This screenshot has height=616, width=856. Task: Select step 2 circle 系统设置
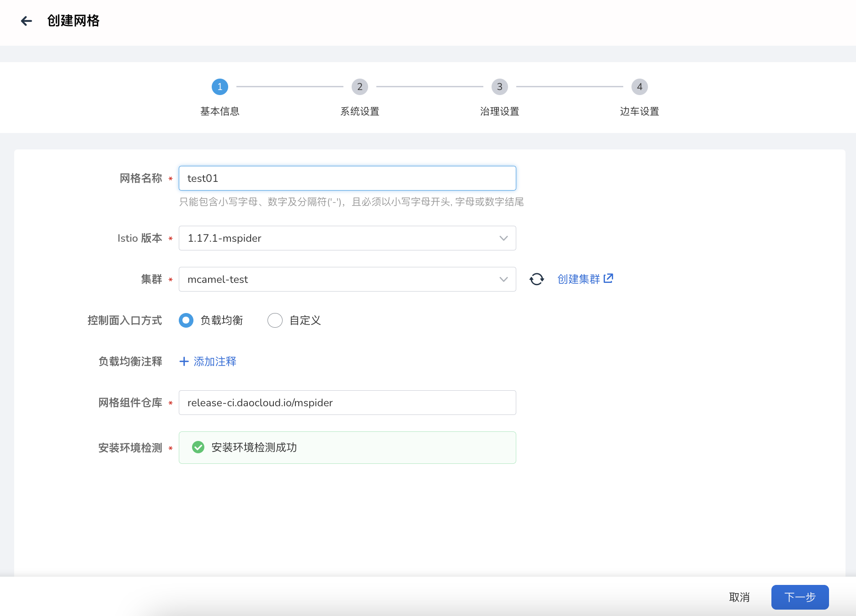coord(360,87)
